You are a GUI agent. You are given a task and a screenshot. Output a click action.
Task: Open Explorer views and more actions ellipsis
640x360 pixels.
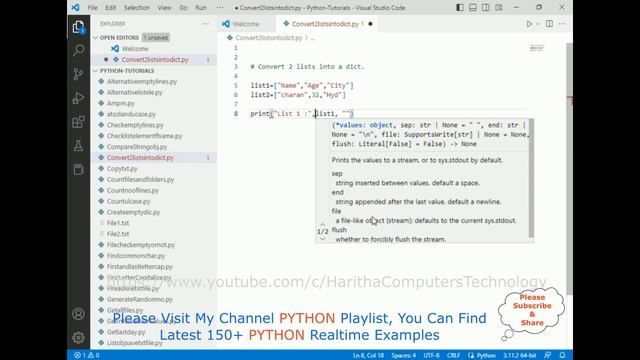(x=205, y=24)
